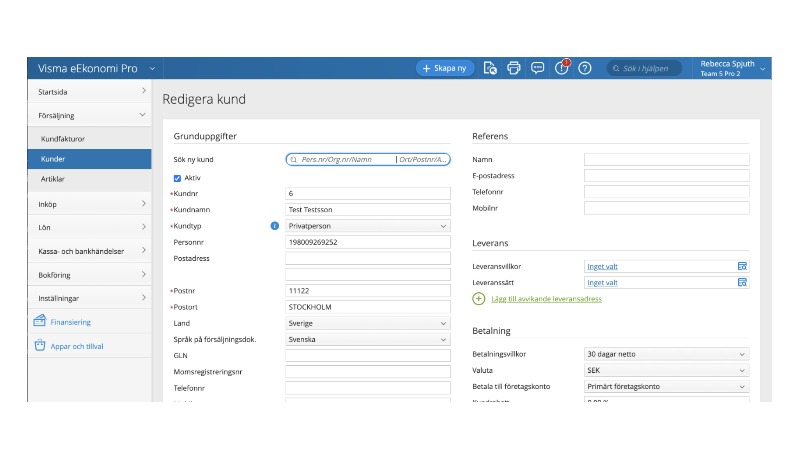Open the document search icon in top bar
The height and width of the screenshot is (460, 800).
tap(490, 68)
